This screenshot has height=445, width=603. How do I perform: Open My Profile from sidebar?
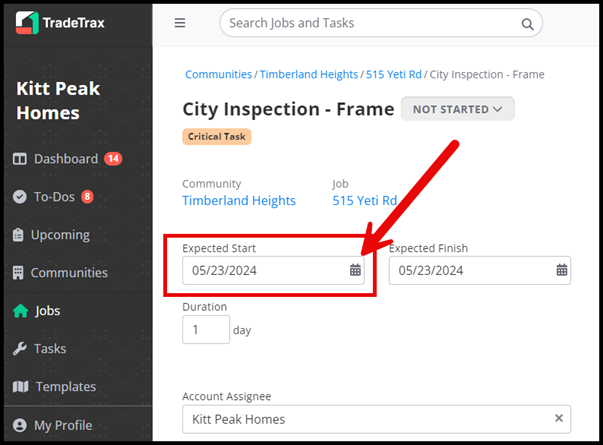click(x=63, y=425)
